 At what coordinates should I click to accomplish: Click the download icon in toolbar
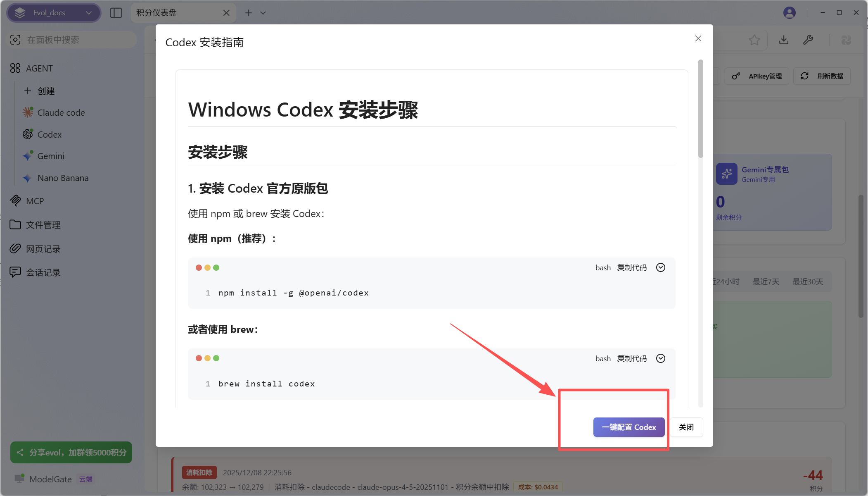[x=783, y=40]
